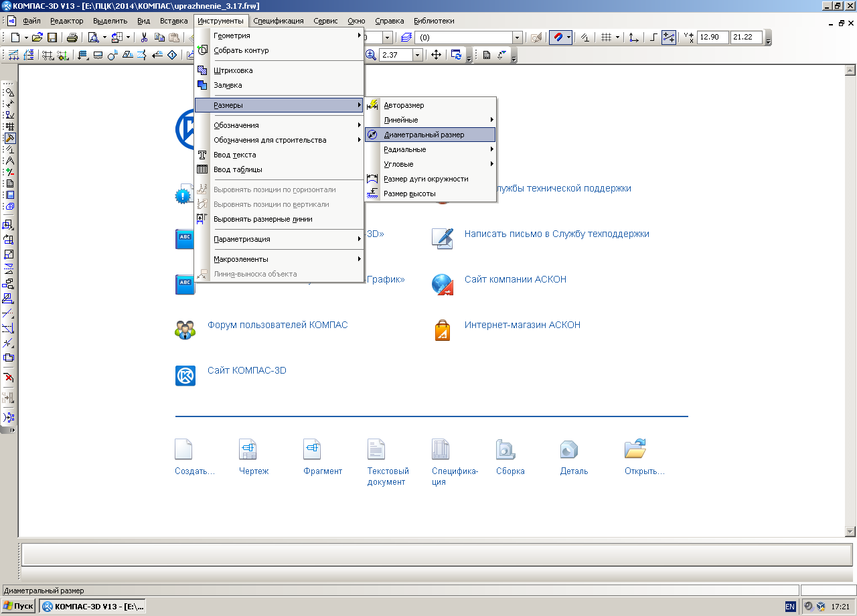Click the refresh view icon
857x616 pixels.
tap(456, 55)
